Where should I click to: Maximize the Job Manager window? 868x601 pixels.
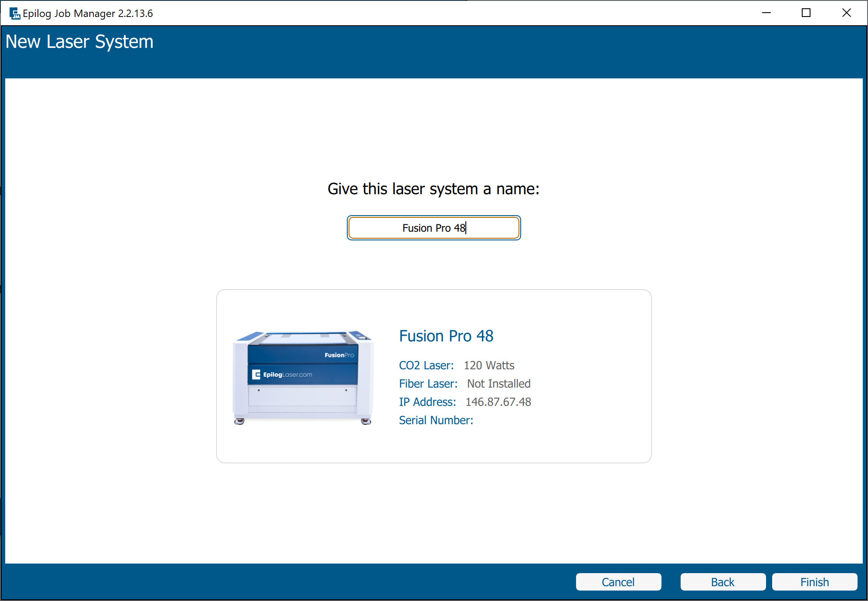(806, 13)
